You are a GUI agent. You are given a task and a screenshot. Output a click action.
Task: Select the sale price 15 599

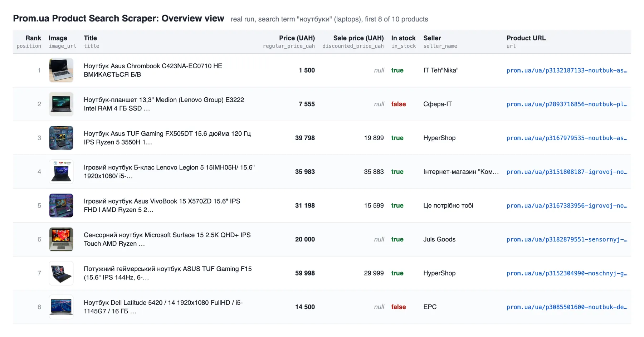click(x=374, y=206)
